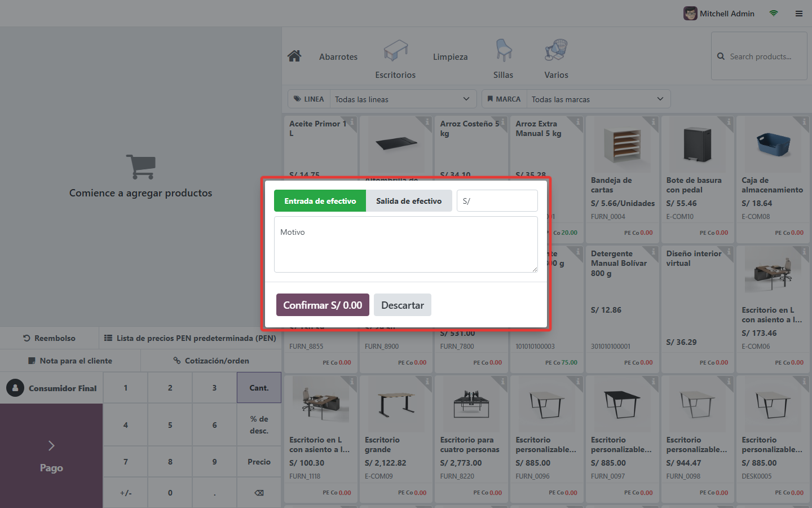The width and height of the screenshot is (812, 508).
Task: Activate the % de desc. numpad mode
Action: click(259, 424)
